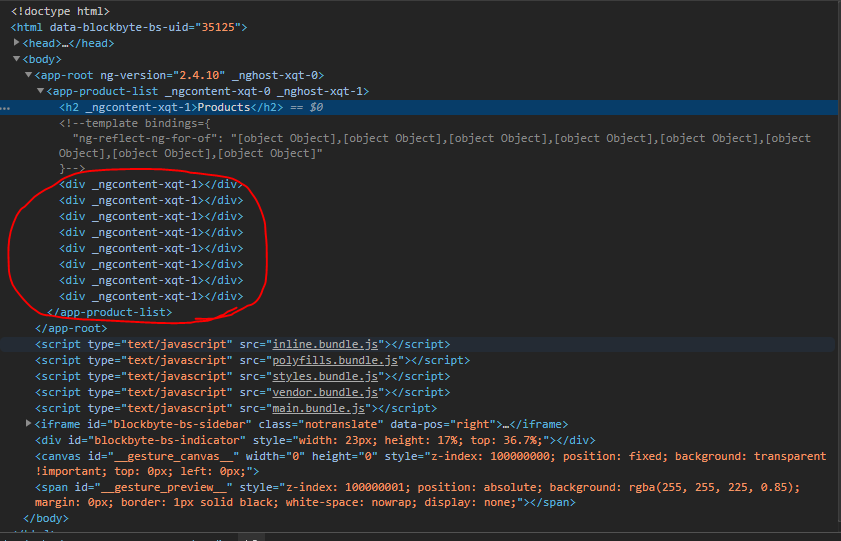Screen dimensions: 841x541
Task: Expand the collapsed head element
Action: click(17, 42)
